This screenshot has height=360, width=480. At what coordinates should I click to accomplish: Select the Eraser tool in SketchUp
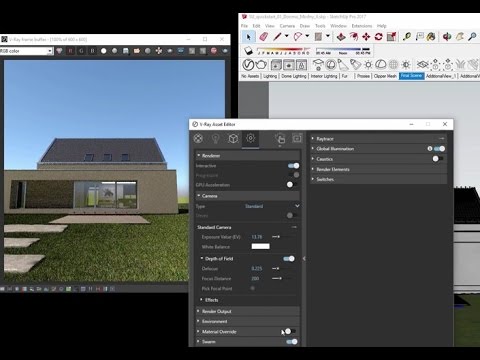[x=263, y=36]
